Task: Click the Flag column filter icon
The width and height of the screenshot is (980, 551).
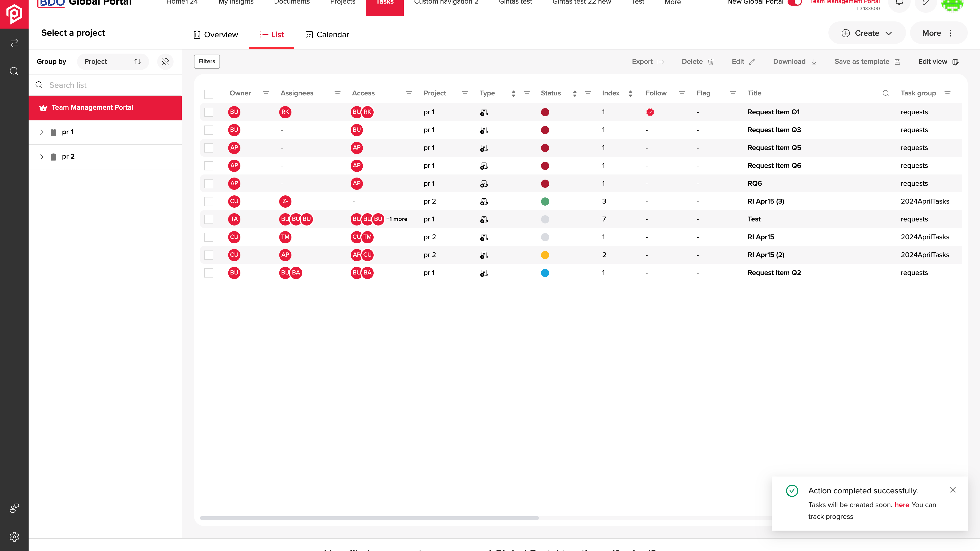Action: [733, 93]
